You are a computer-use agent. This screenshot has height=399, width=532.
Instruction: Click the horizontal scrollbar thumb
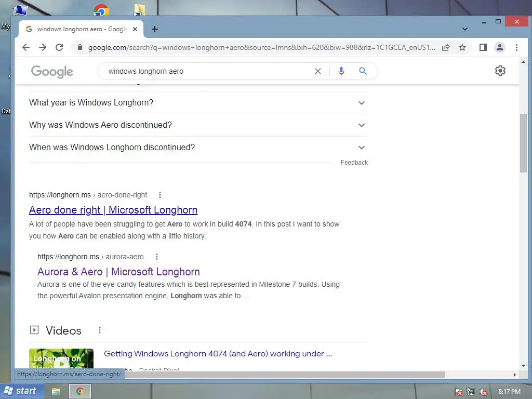[x=285, y=375]
